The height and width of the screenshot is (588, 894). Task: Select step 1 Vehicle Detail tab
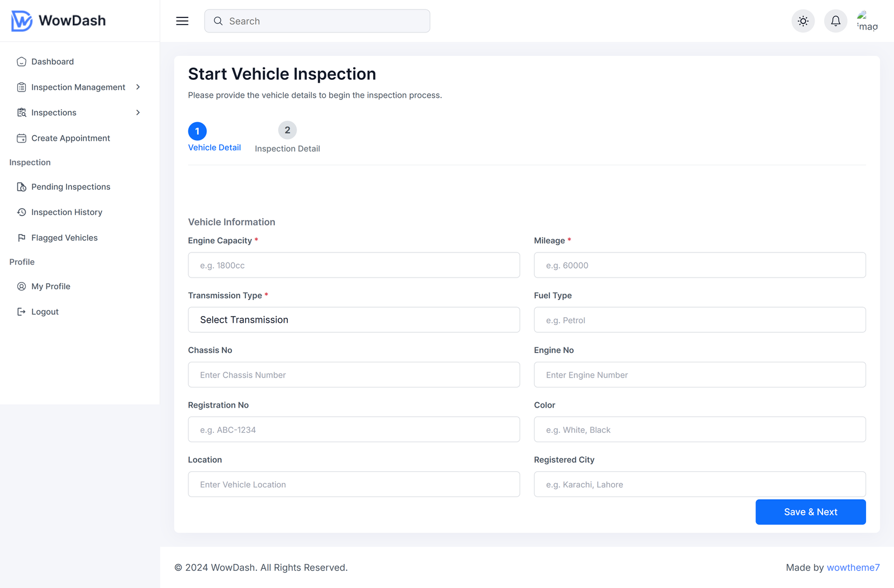(215, 137)
